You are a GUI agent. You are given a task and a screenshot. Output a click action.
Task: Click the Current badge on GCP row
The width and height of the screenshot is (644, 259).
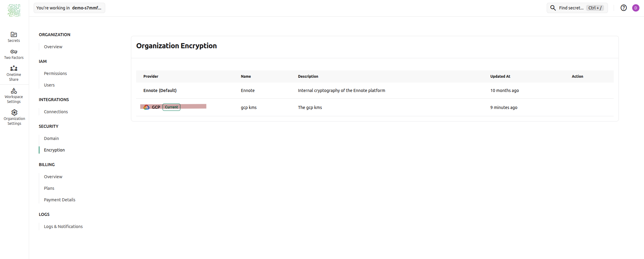click(171, 107)
